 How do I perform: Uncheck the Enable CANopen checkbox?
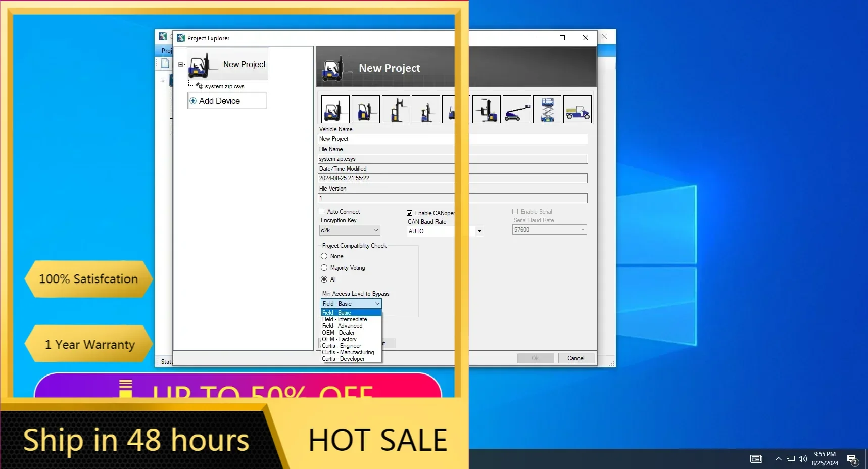[x=410, y=212]
